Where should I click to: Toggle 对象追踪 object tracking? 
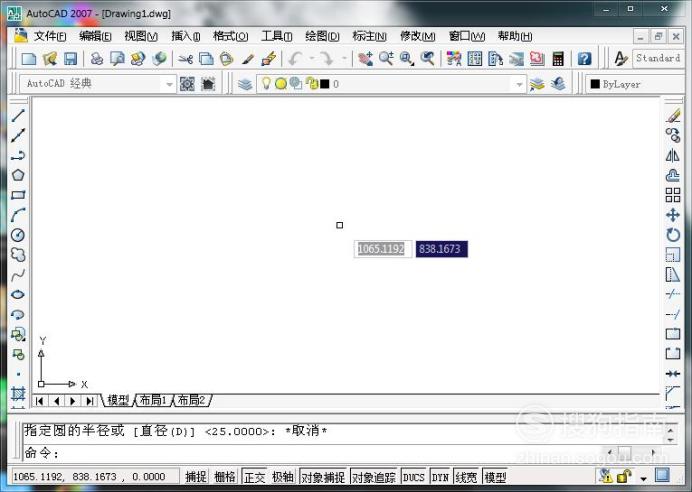(x=374, y=477)
